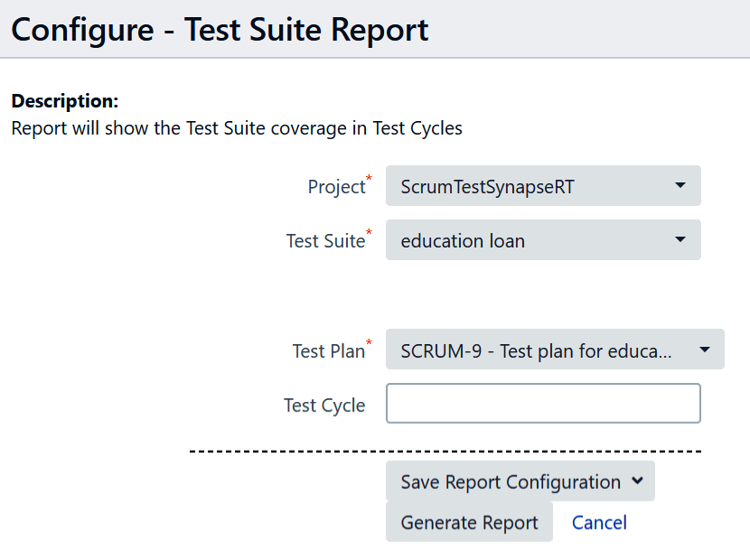Click the Generate Report button
Screen dimensions: 750x560
coord(469,522)
